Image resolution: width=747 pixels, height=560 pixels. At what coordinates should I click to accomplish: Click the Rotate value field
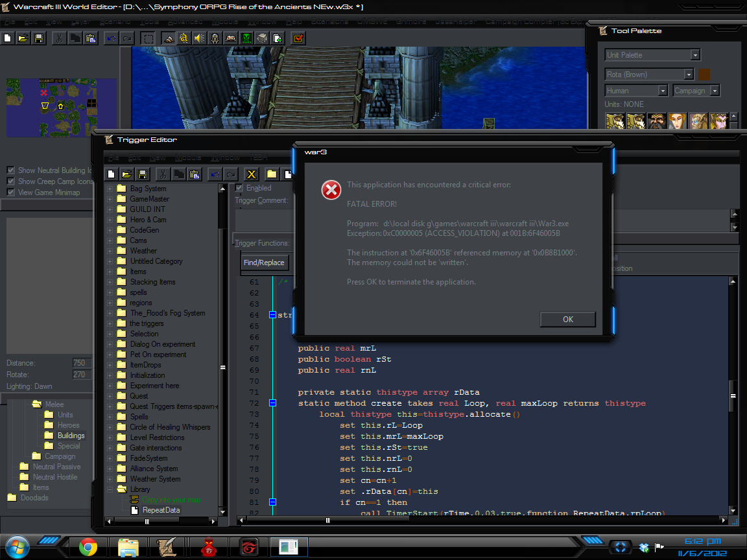point(82,375)
